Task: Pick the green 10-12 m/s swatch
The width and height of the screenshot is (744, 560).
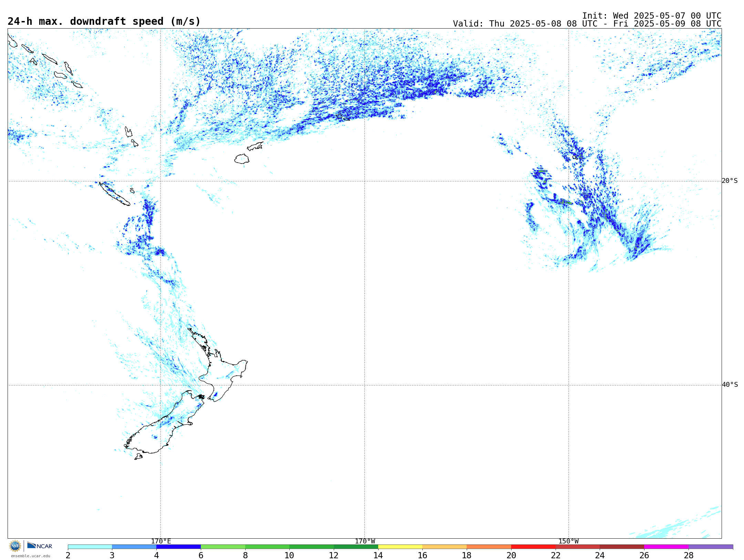Action: (x=311, y=547)
